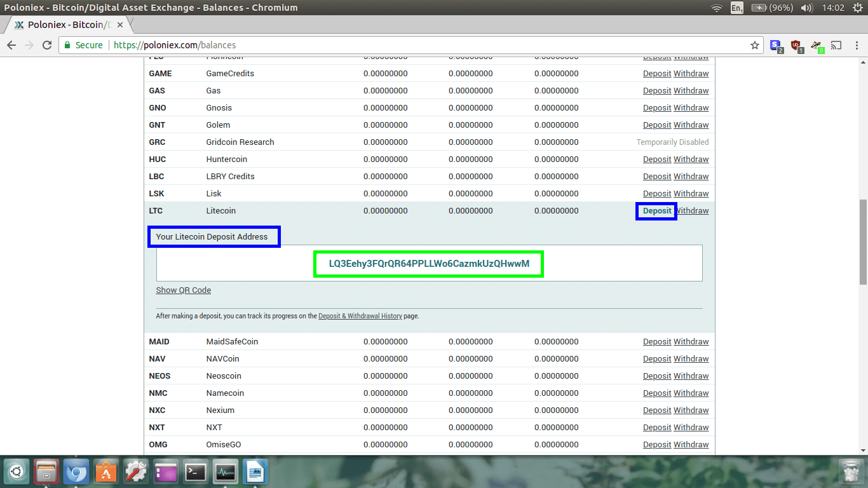The height and width of the screenshot is (488, 868).
Task: Click Withdraw in the Gnosis row
Action: tap(691, 108)
